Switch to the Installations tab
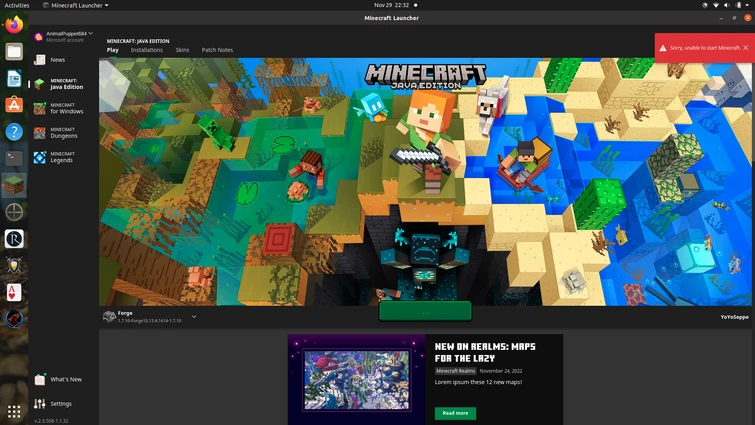Screen dimensions: 755x425 tap(146, 50)
